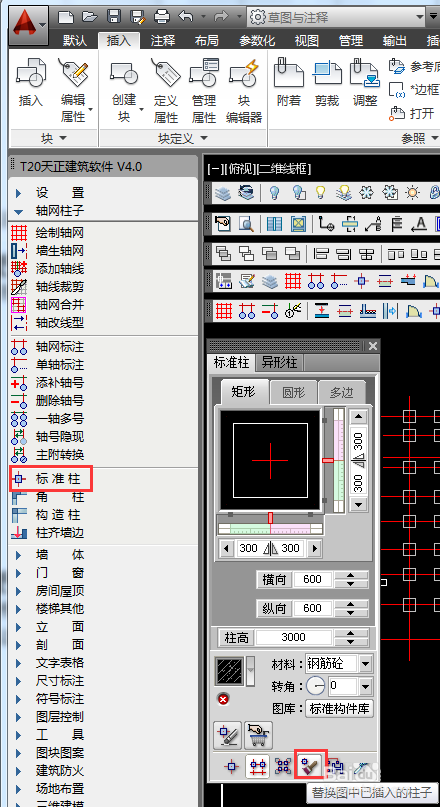440x807 pixels.
Task: Open the 转角 angle dropdown arrow
Action: [365, 686]
